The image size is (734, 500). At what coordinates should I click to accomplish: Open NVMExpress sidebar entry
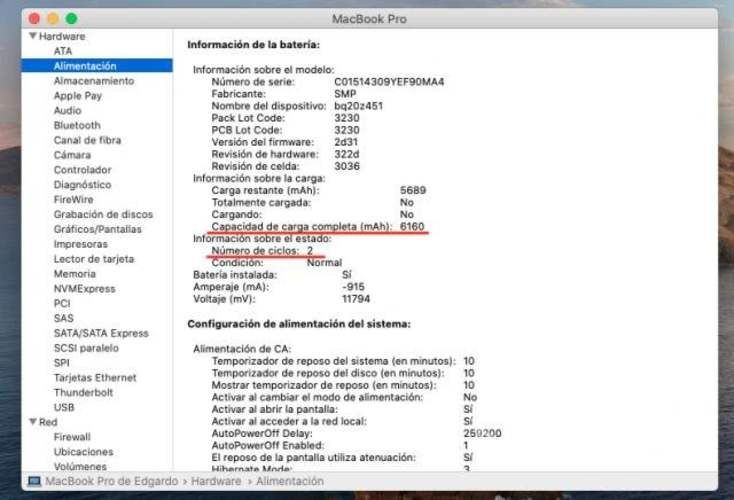click(x=84, y=289)
